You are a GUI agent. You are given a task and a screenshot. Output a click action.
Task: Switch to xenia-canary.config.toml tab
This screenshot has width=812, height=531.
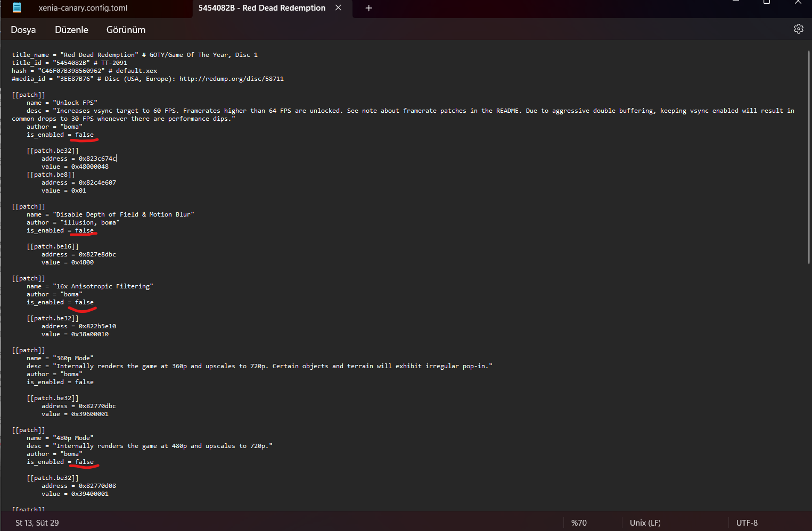point(83,8)
